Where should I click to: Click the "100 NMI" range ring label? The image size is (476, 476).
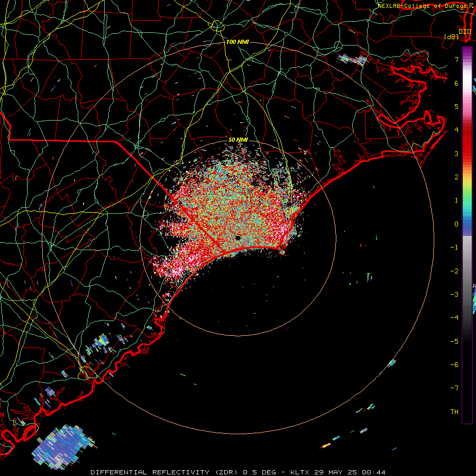(x=237, y=42)
